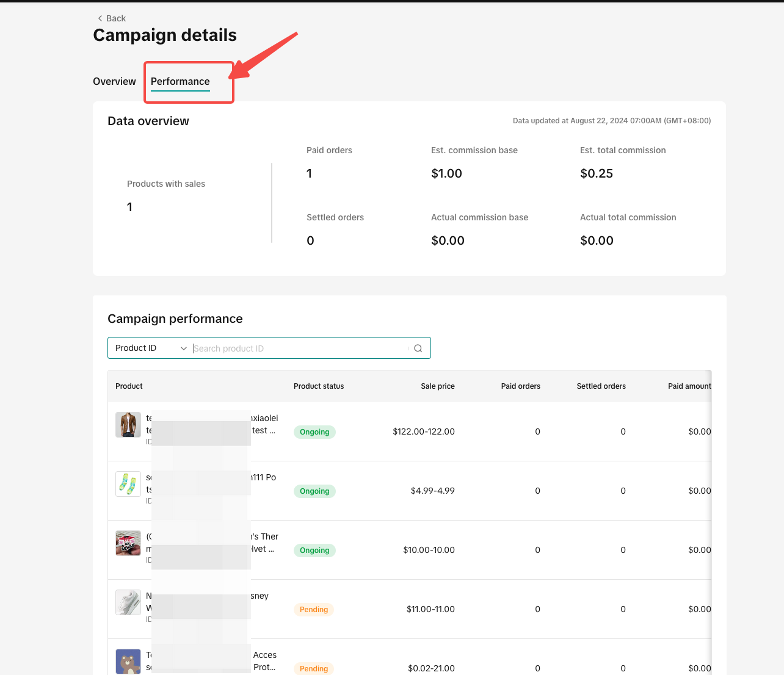Click the search magnifier icon

(418, 348)
